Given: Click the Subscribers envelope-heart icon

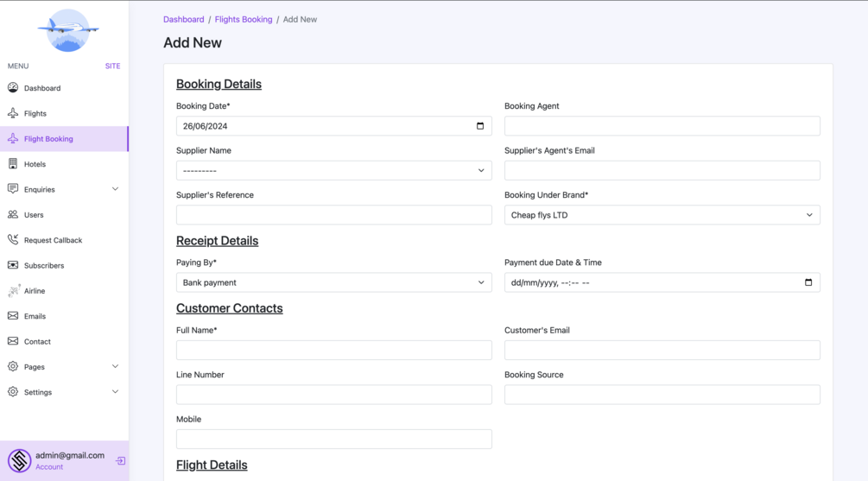Looking at the screenshot, I should (13, 265).
